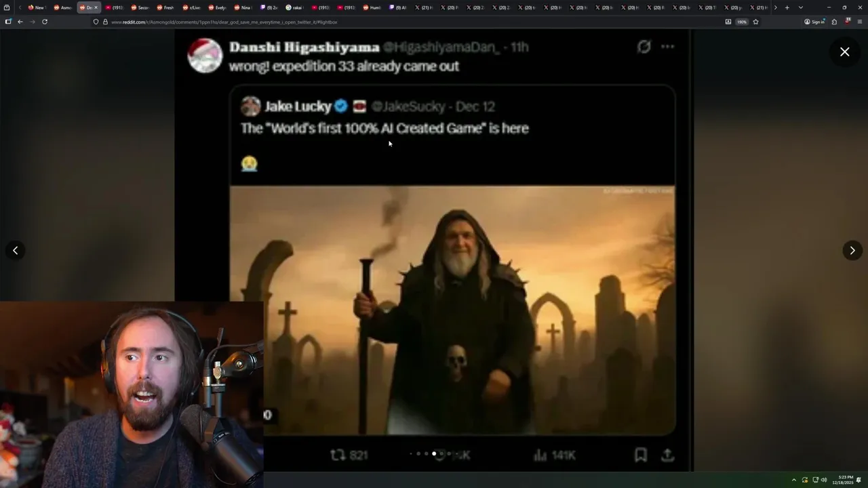Select the active gallery pagination dot
868x488 pixels.
[x=434, y=453]
